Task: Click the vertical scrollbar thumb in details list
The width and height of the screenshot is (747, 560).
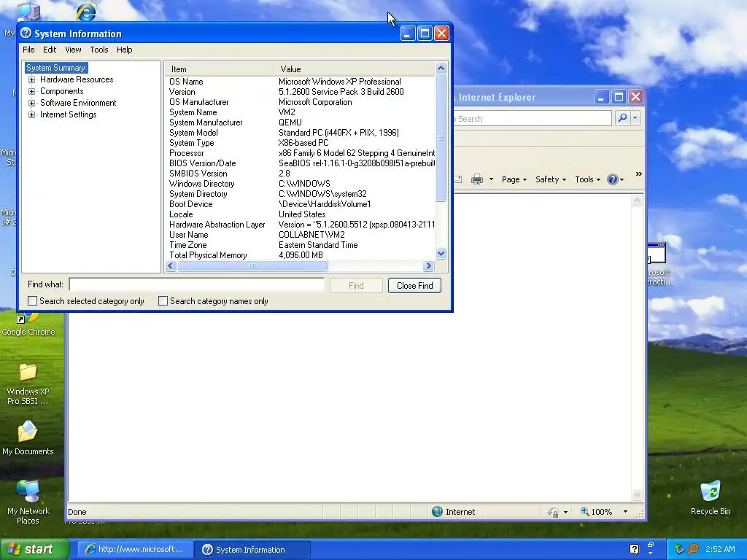Action: point(441,138)
